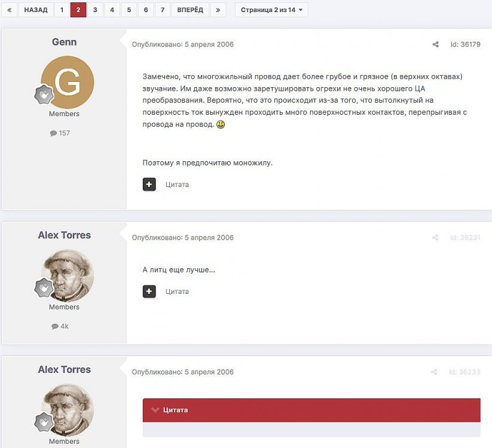This screenshot has width=492, height=448.
Task: Go to page 3 in pagination
Action: (x=94, y=10)
